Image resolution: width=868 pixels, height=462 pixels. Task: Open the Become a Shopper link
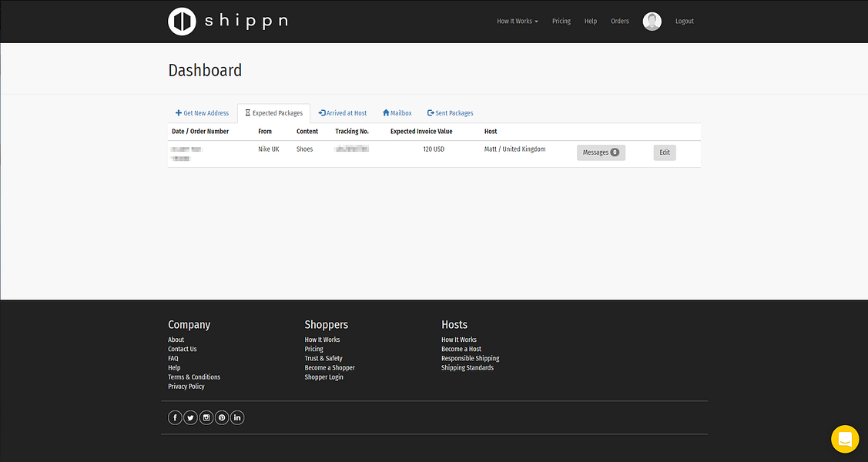[x=330, y=368]
